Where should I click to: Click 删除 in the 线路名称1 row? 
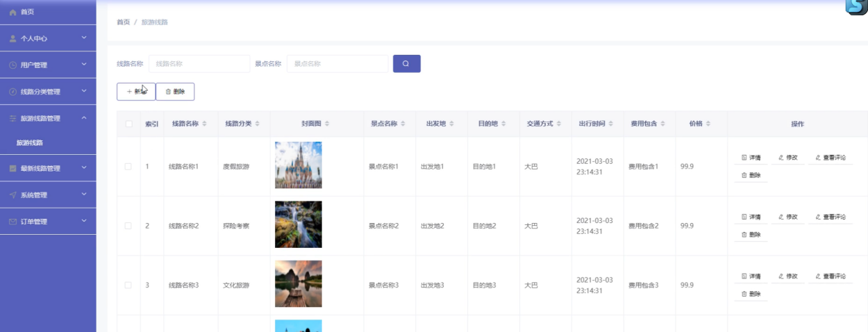(x=751, y=176)
